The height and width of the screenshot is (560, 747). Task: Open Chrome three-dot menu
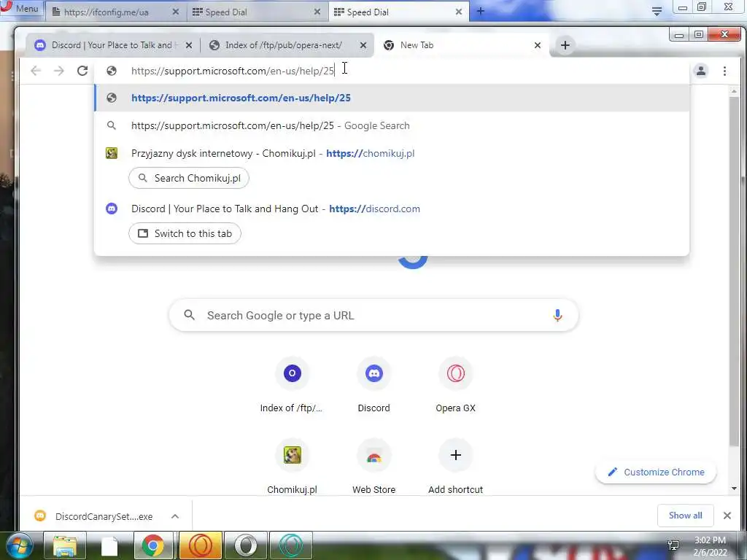coord(724,71)
